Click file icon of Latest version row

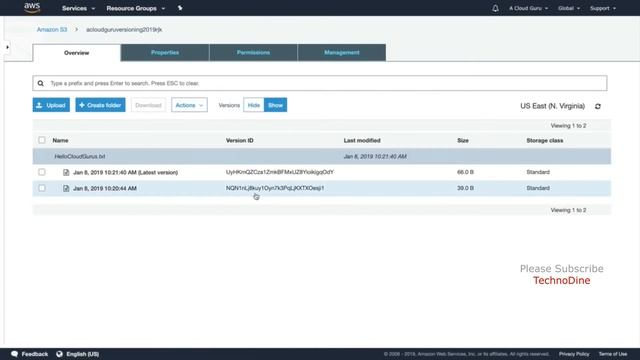[66, 172]
